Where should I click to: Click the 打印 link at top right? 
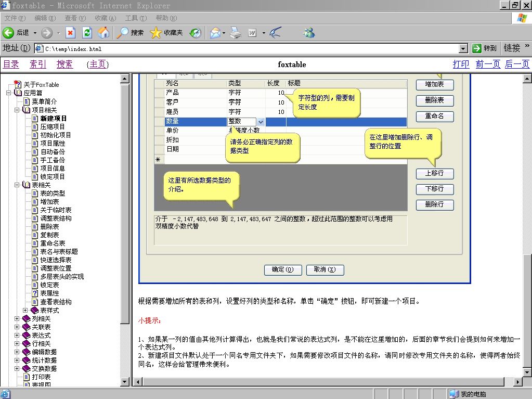click(x=461, y=64)
